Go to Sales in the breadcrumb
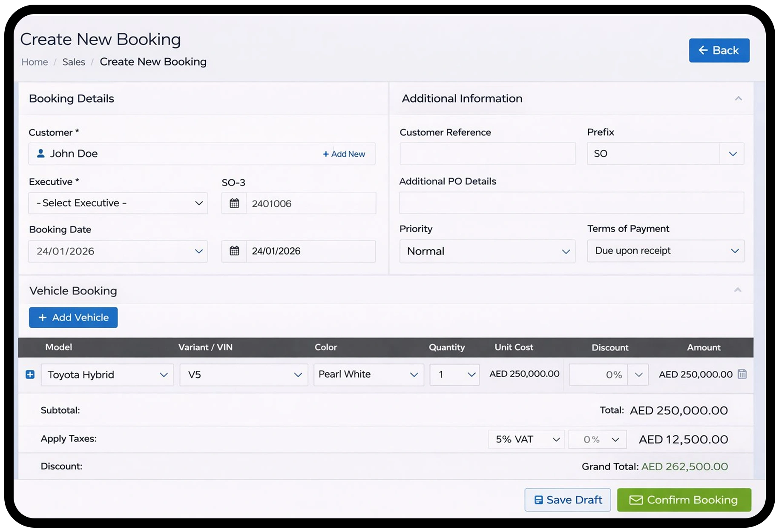Viewport: 779px width, 532px height. click(x=74, y=62)
